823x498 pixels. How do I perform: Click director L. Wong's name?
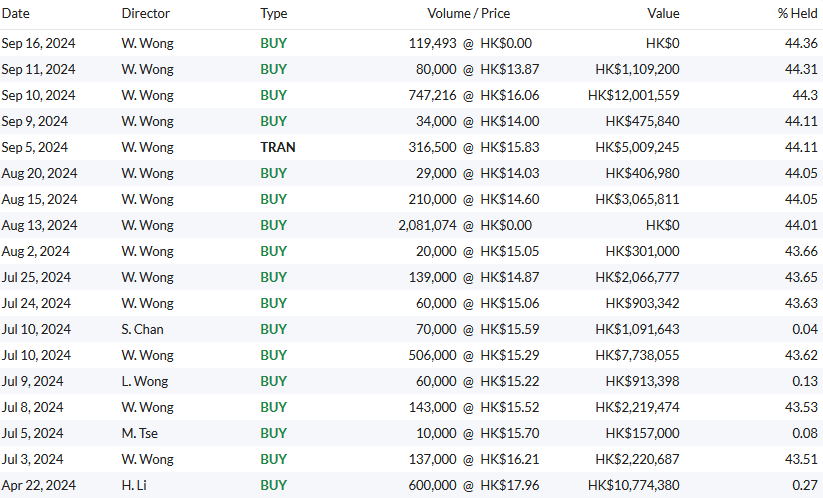pos(144,381)
